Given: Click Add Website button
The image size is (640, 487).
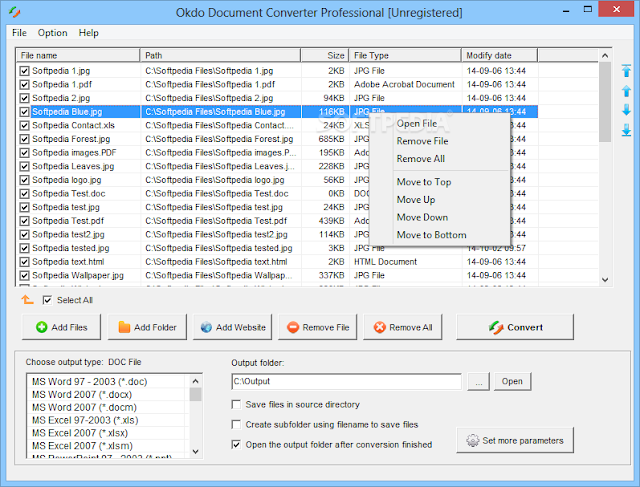Looking at the screenshot, I should [232, 327].
